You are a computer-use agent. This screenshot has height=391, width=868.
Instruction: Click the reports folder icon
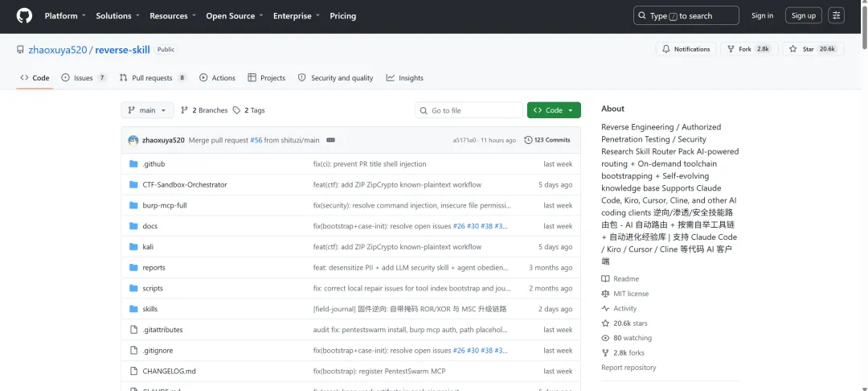pyautogui.click(x=133, y=267)
